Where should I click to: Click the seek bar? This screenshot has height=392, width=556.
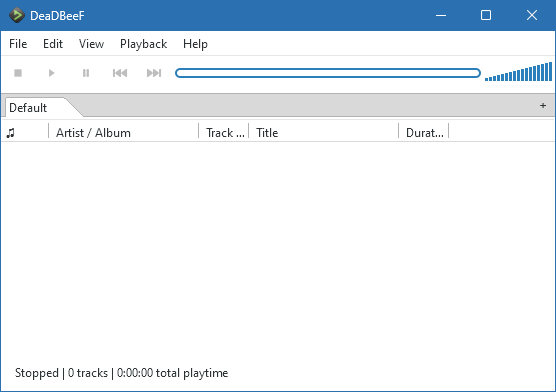pyautogui.click(x=328, y=73)
